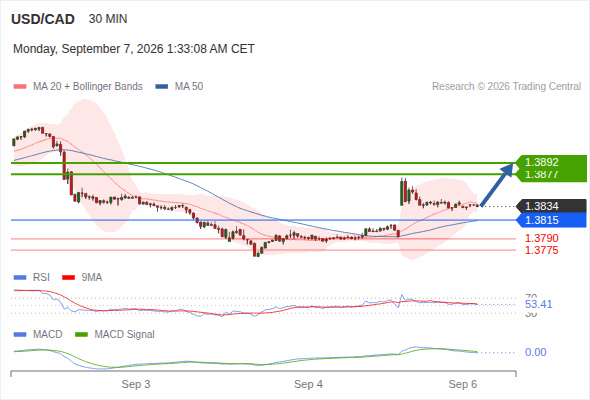Click the RSI blue legend swatch
The height and width of the screenshot is (400, 590).
[x=20, y=278]
